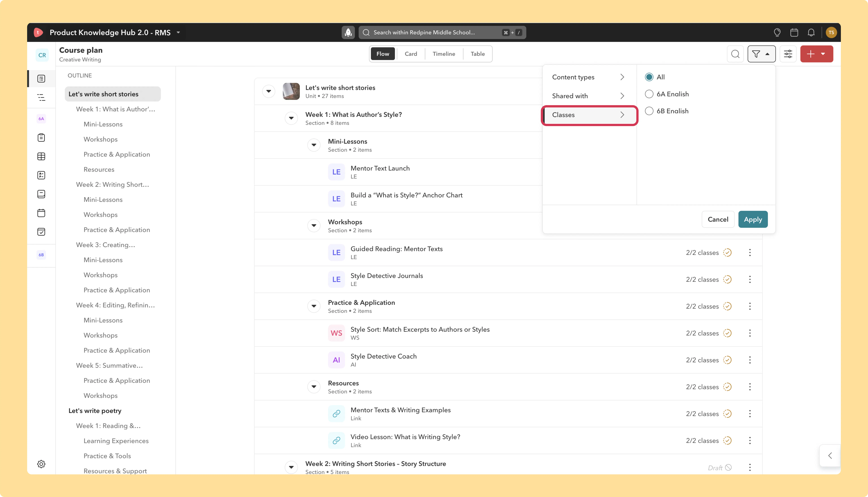Open the lightbulb tips icon
The width and height of the screenshot is (868, 497).
click(777, 32)
